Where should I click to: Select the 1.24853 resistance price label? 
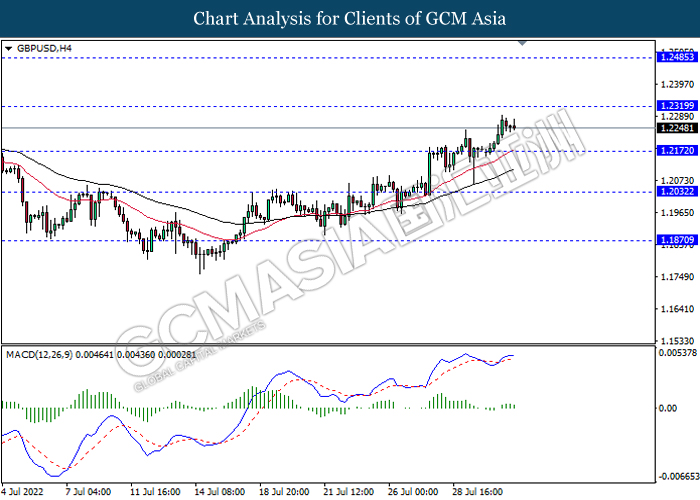click(x=677, y=57)
